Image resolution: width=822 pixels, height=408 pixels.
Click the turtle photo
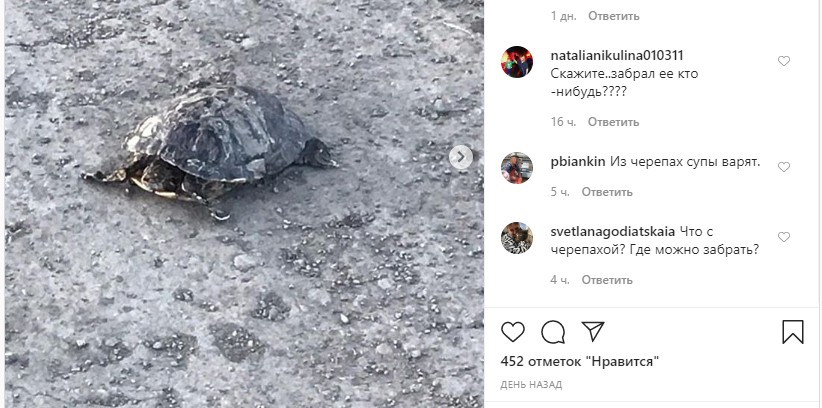point(244,204)
